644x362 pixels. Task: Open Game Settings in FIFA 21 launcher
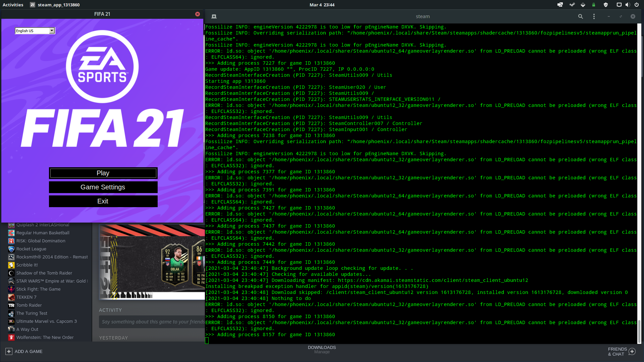pos(103,187)
